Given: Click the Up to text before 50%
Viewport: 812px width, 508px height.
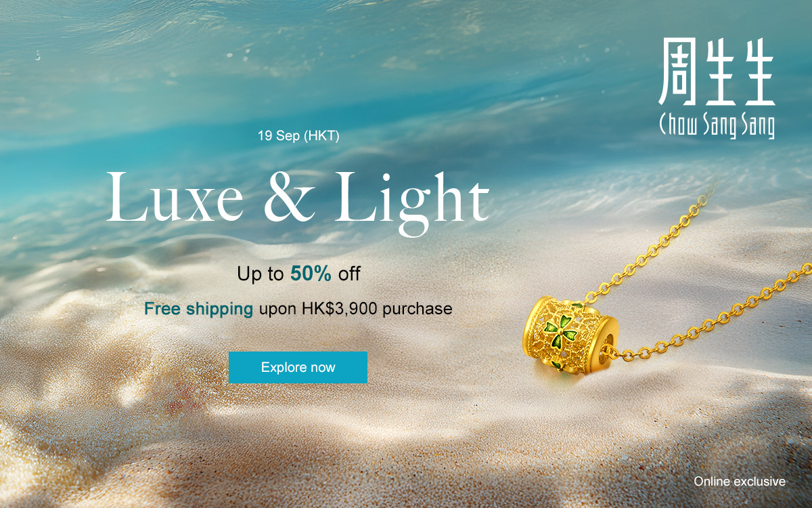Looking at the screenshot, I should (x=261, y=274).
